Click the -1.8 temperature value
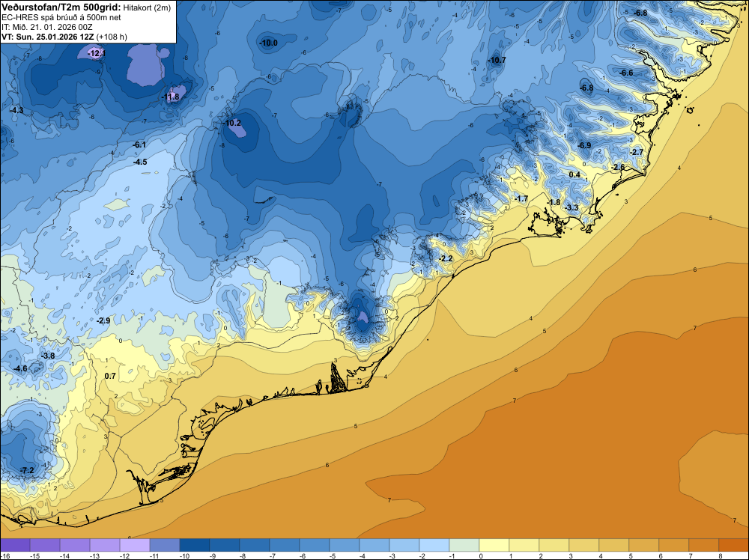 click(x=554, y=202)
